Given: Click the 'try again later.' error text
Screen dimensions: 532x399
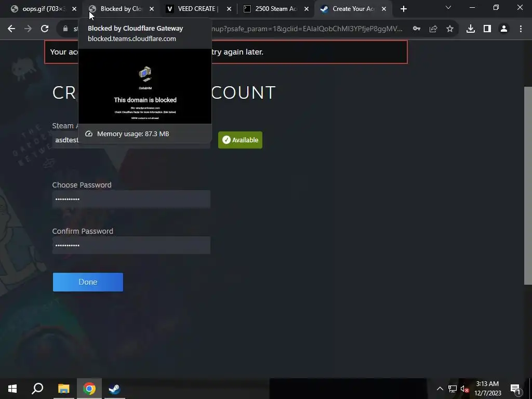Looking at the screenshot, I should (x=237, y=52).
